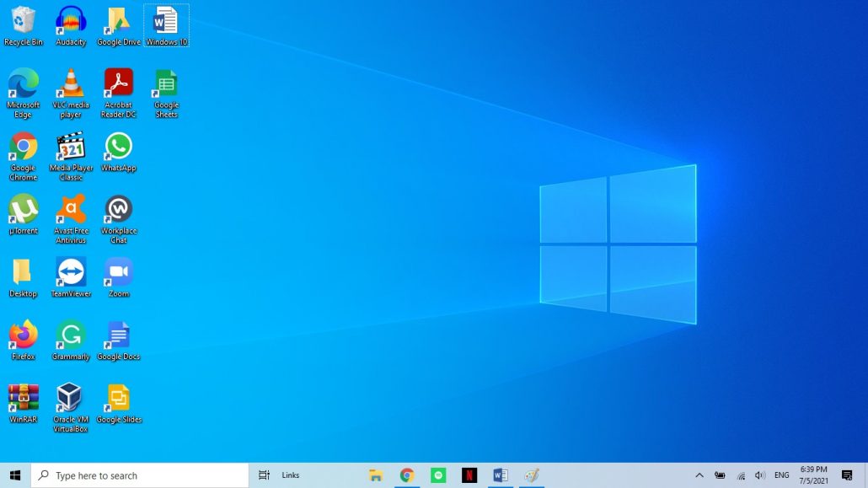Screen dimensions: 868x488
Task: Open WhatsApp desktop app
Action: pos(118,145)
